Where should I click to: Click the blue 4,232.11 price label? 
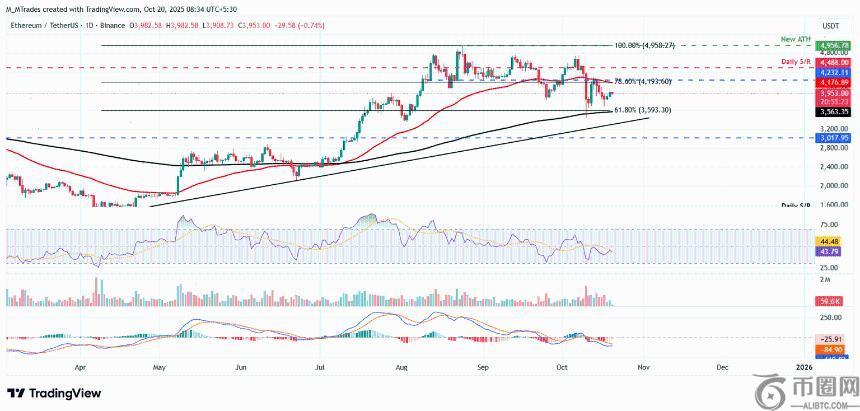click(832, 73)
